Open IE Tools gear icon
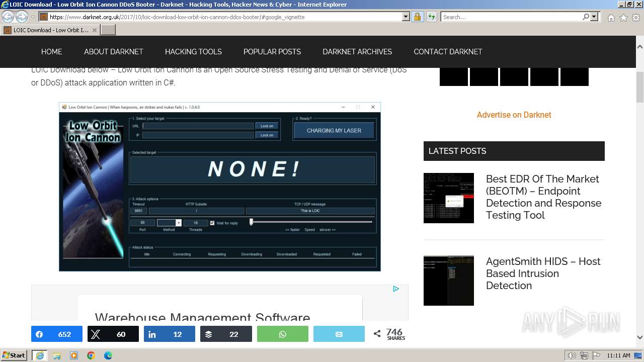Image resolution: width=644 pixels, height=362 pixels. pos(636,18)
